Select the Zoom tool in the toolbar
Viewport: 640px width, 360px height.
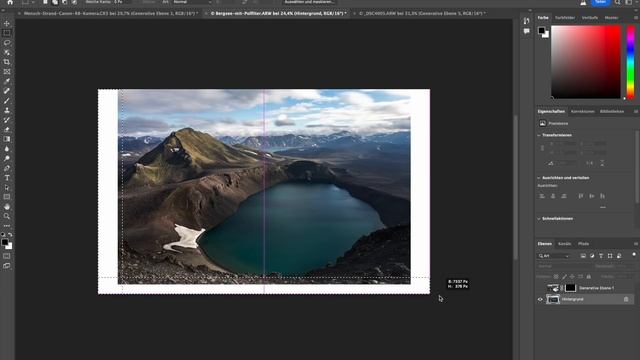coord(7,216)
